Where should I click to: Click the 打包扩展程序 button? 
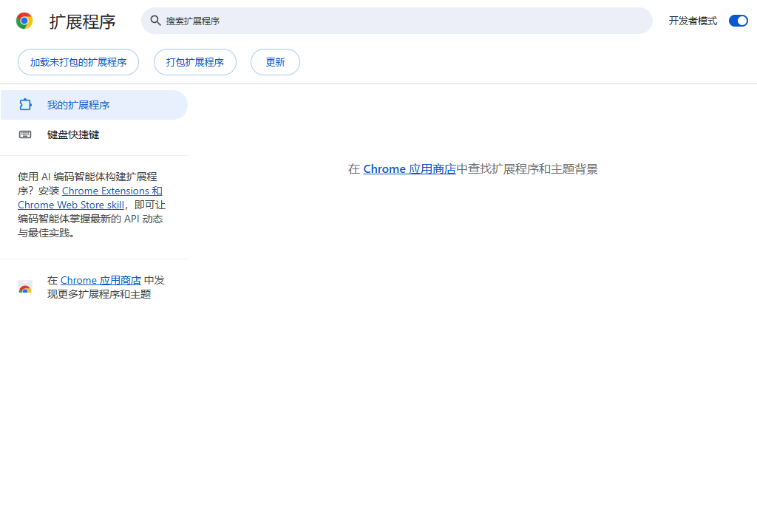(195, 62)
